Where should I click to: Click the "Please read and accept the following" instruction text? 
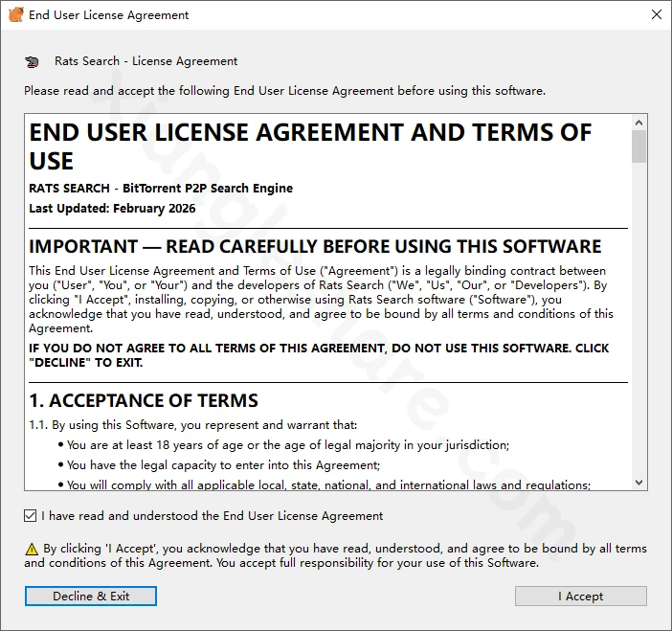pyautogui.click(x=284, y=91)
